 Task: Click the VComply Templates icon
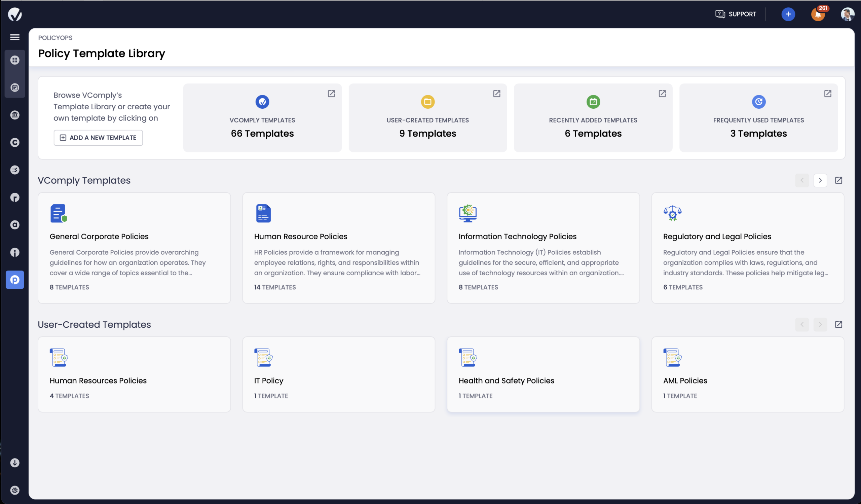click(x=262, y=101)
